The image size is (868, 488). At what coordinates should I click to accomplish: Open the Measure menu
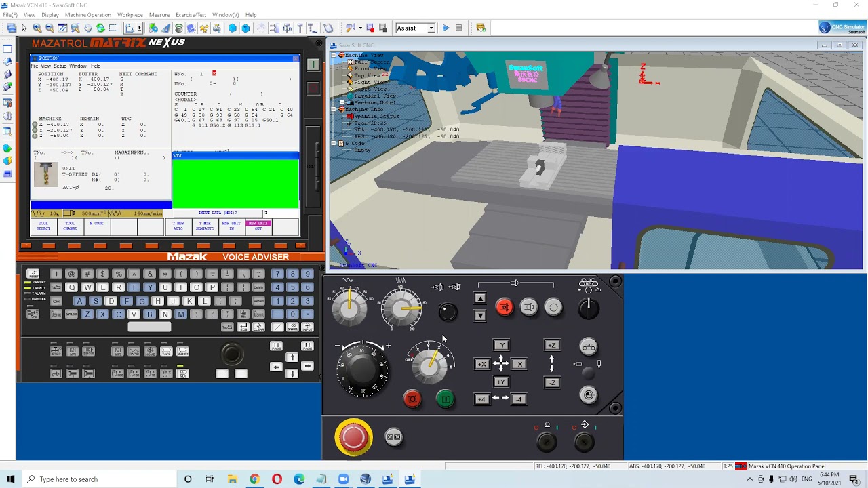159,14
